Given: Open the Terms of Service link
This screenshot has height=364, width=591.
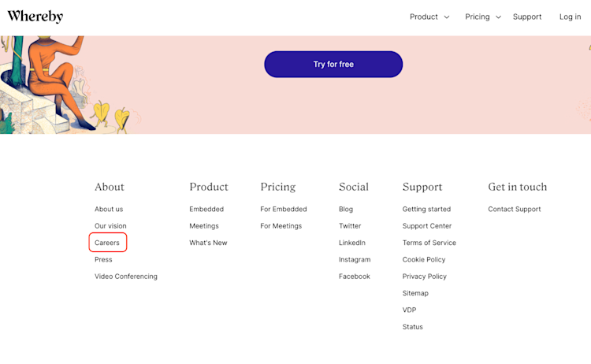Looking at the screenshot, I should tap(429, 243).
